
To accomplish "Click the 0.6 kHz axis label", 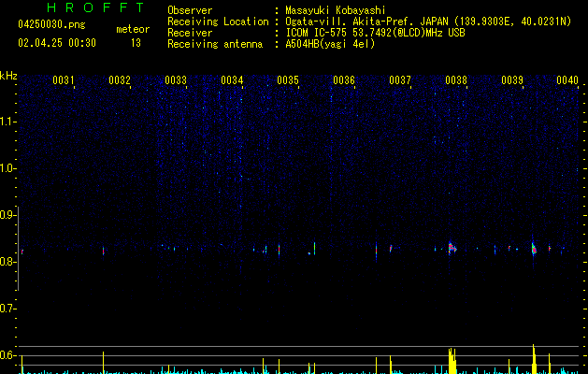I will coord(7,355).
